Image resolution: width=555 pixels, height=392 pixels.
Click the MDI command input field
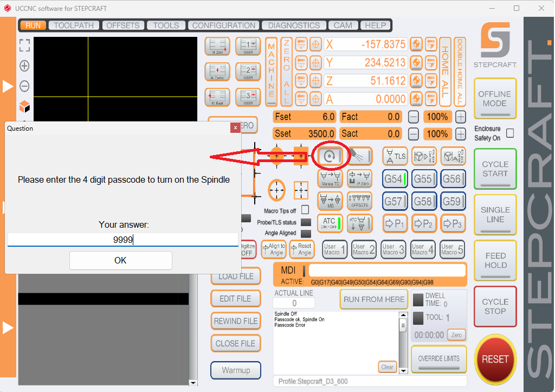pos(387,270)
